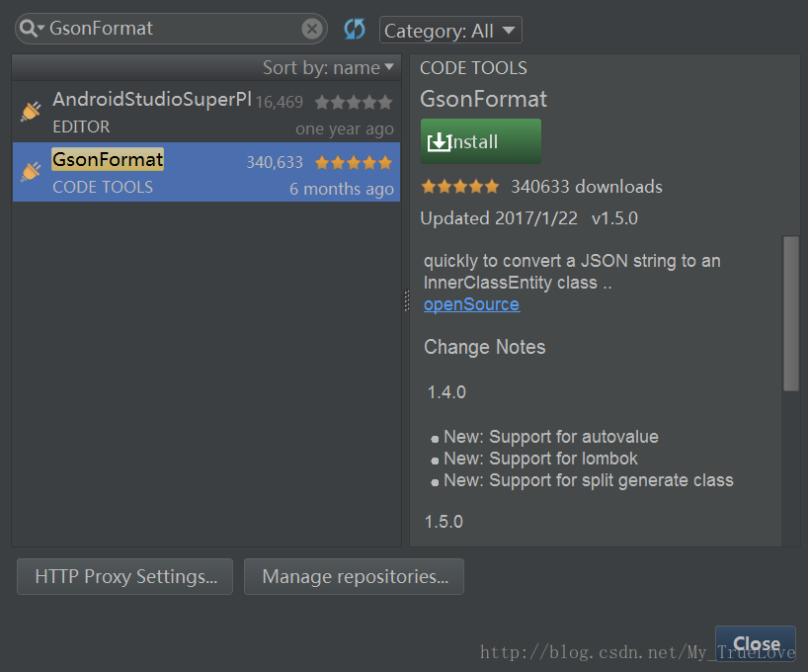Reload the plugin list with refresh icon
This screenshot has height=672, width=808.
pyautogui.click(x=355, y=29)
